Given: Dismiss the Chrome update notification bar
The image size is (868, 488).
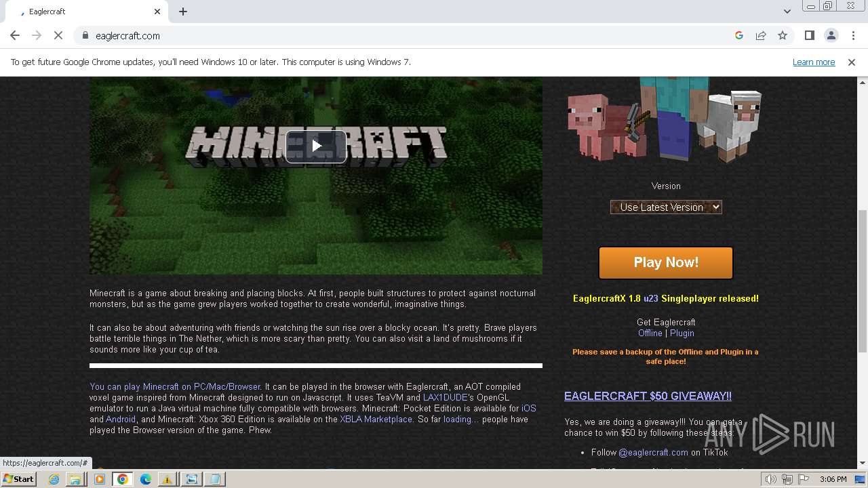Looking at the screenshot, I should click(x=852, y=62).
